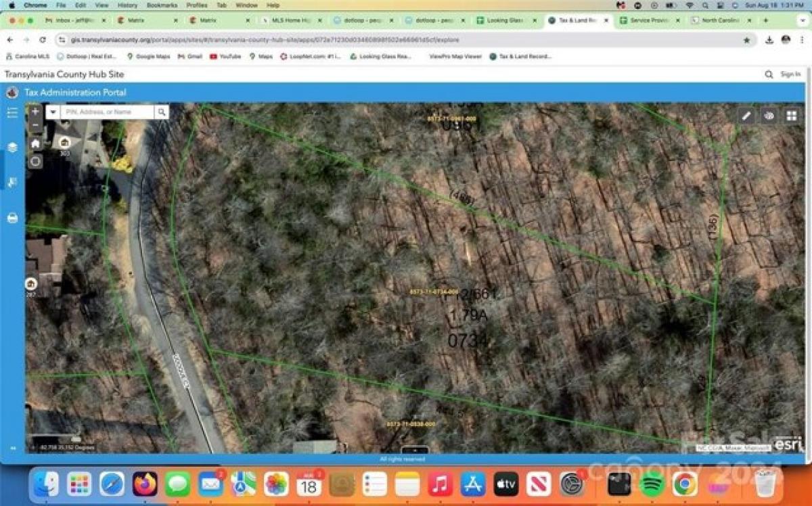Click the Near Me icon at top right
The width and height of the screenshot is (812, 506).
point(769,116)
